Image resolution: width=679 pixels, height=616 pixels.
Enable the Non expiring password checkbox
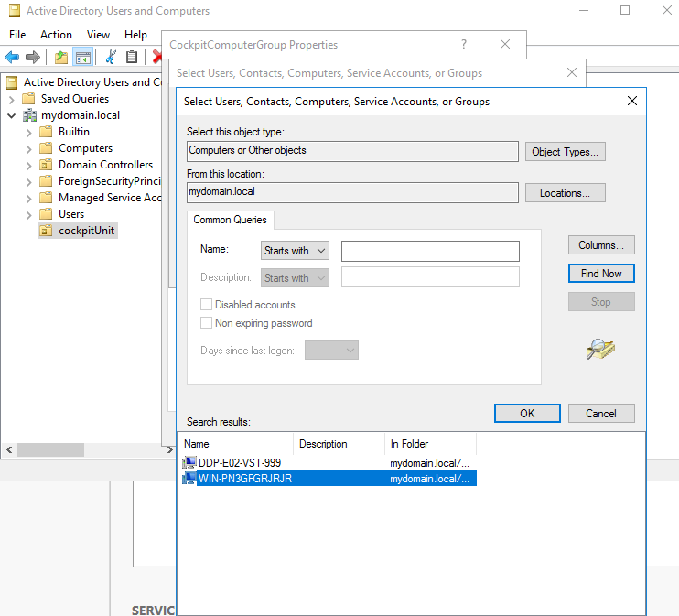206,323
